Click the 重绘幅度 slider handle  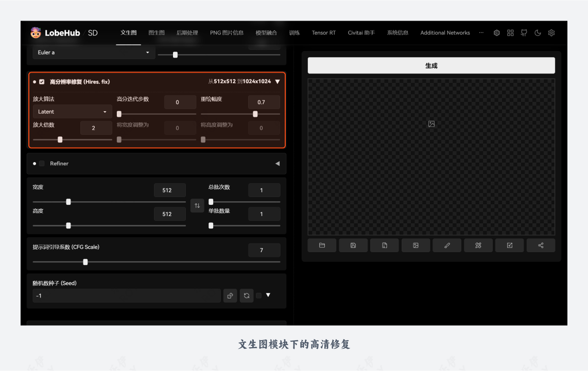pyautogui.click(x=255, y=114)
